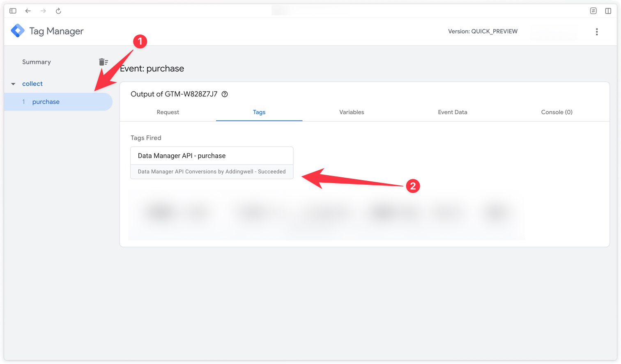
Task: Open the Summary view
Action: [x=37, y=62]
